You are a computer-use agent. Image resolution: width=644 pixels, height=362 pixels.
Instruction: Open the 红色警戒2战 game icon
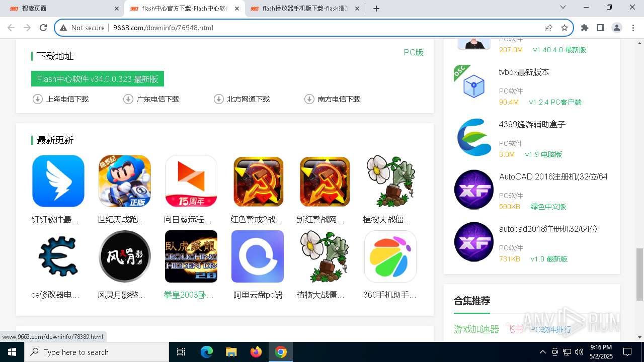pos(258,181)
